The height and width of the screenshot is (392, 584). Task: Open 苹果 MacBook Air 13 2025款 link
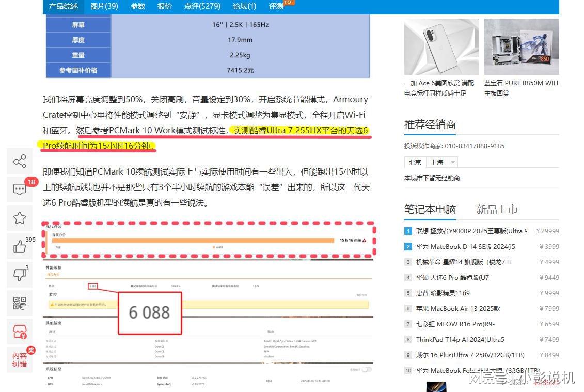coord(458,309)
